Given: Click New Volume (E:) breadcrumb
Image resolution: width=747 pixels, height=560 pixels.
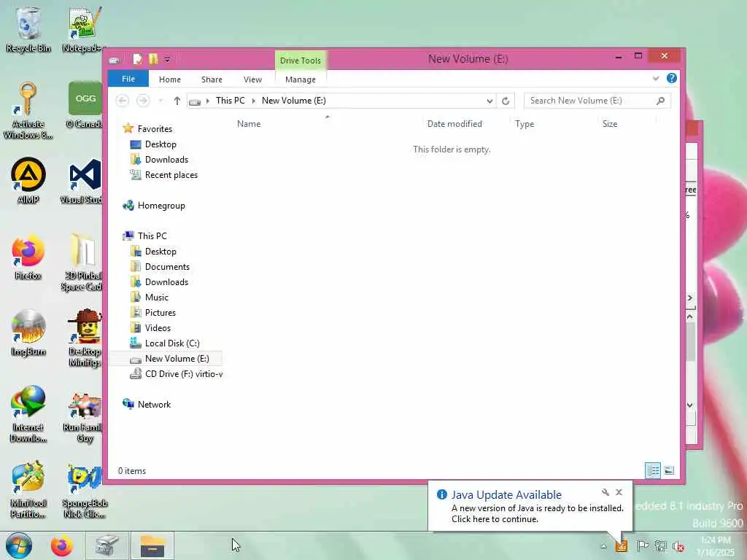Looking at the screenshot, I should 293,101.
